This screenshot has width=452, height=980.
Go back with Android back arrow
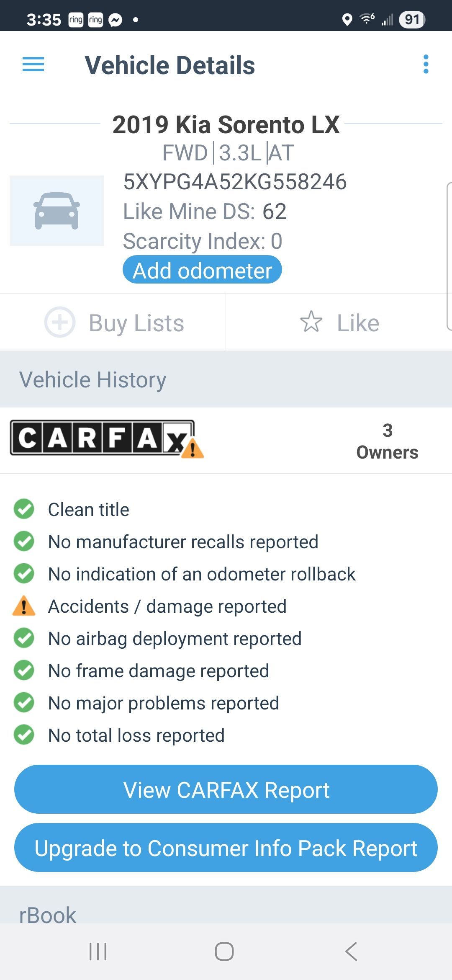[x=351, y=952]
